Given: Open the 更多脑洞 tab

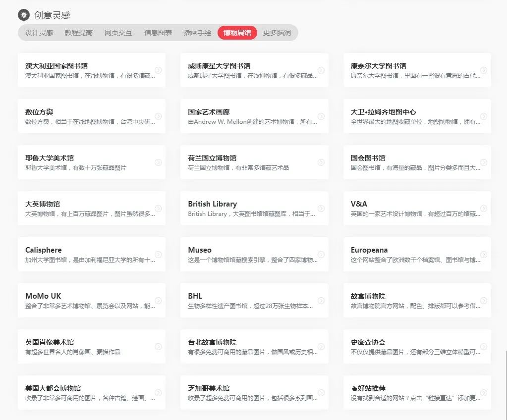Looking at the screenshot, I should pos(277,33).
